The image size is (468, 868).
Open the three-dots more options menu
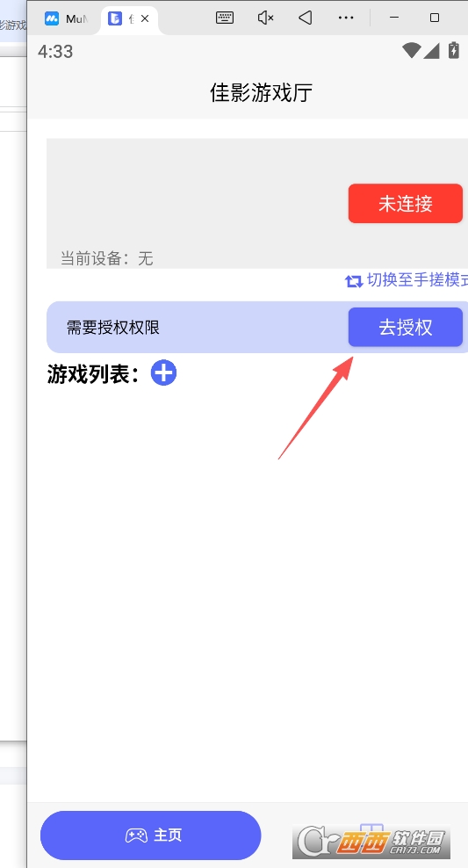pos(346,18)
